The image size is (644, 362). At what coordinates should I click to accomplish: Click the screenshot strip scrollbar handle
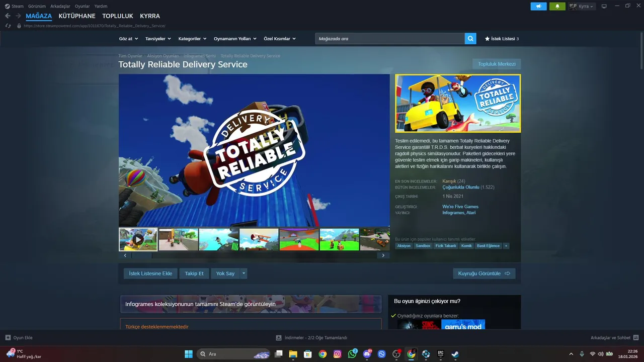point(141,255)
